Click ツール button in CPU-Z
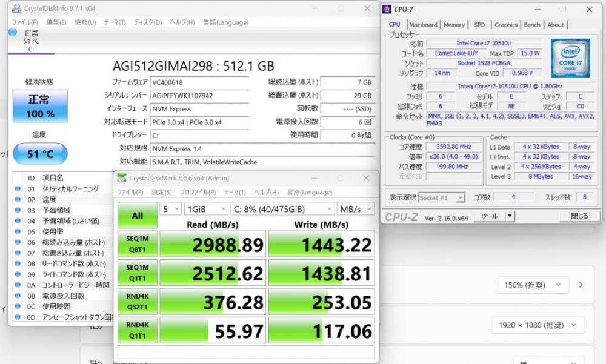Image resolution: width=606 pixels, height=364 pixels. (x=489, y=216)
